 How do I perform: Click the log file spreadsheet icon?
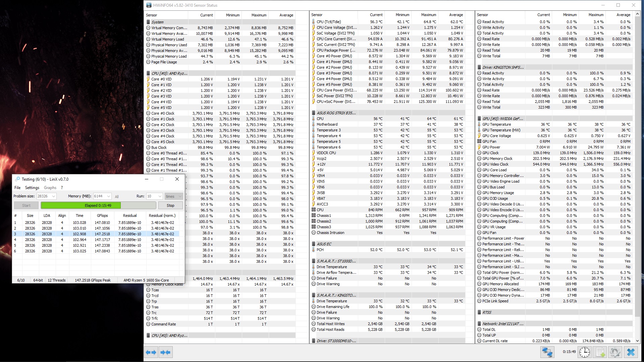click(x=600, y=352)
